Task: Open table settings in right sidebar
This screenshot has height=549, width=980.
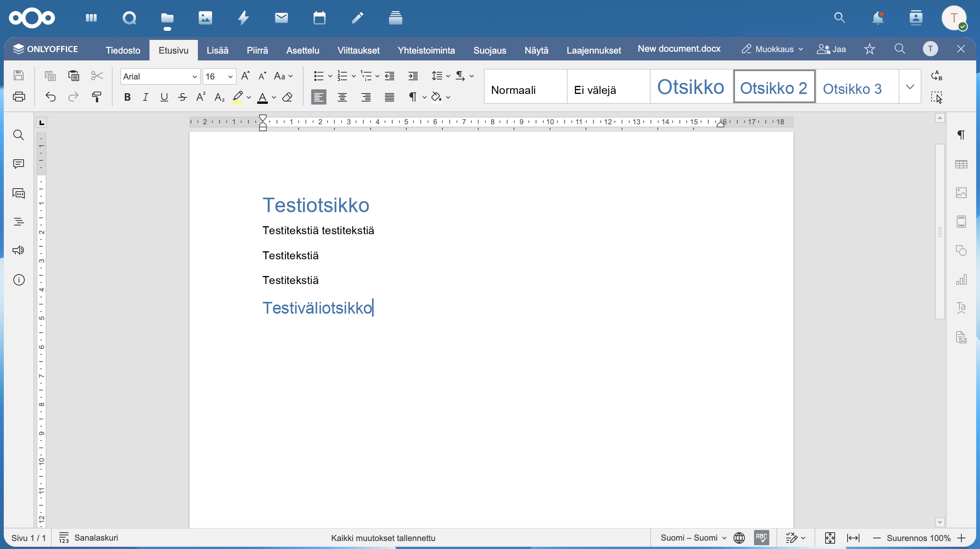Action: [961, 164]
